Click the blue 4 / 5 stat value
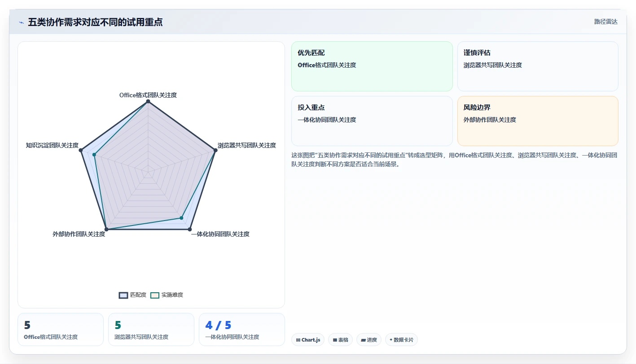The height and width of the screenshot is (364, 636). pos(218,325)
